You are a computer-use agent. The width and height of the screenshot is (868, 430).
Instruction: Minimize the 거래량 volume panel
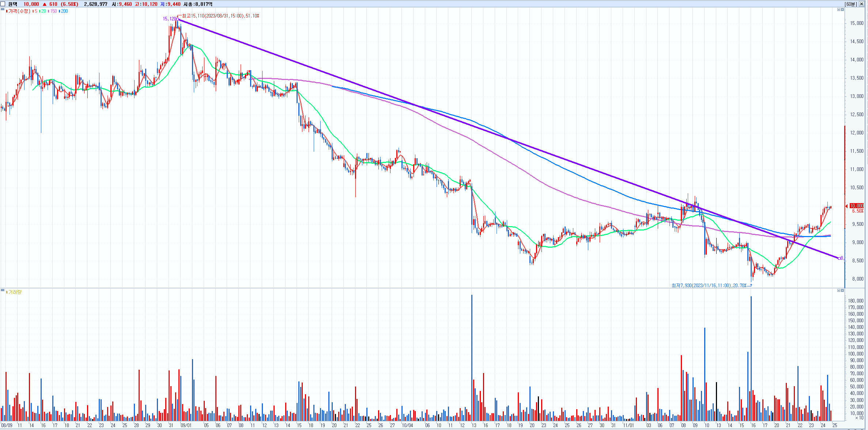pos(839,290)
